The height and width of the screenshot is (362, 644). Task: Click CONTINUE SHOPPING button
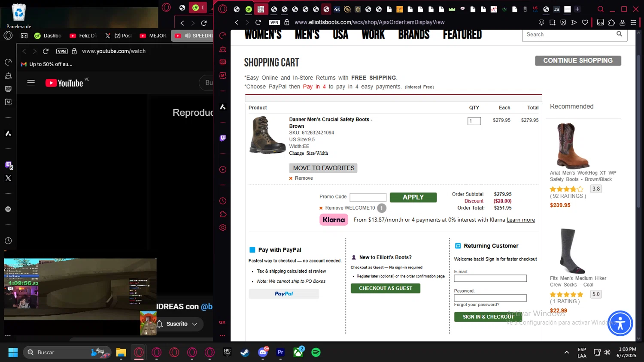click(x=578, y=60)
